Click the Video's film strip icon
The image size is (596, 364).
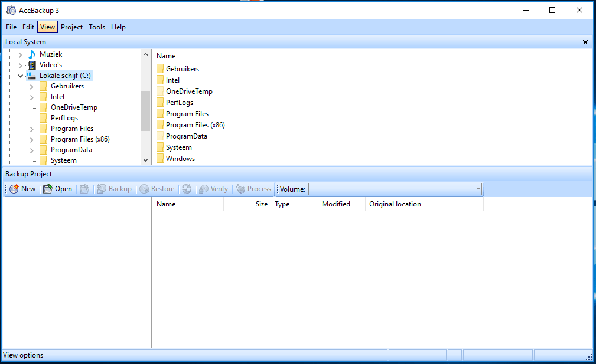tap(32, 65)
